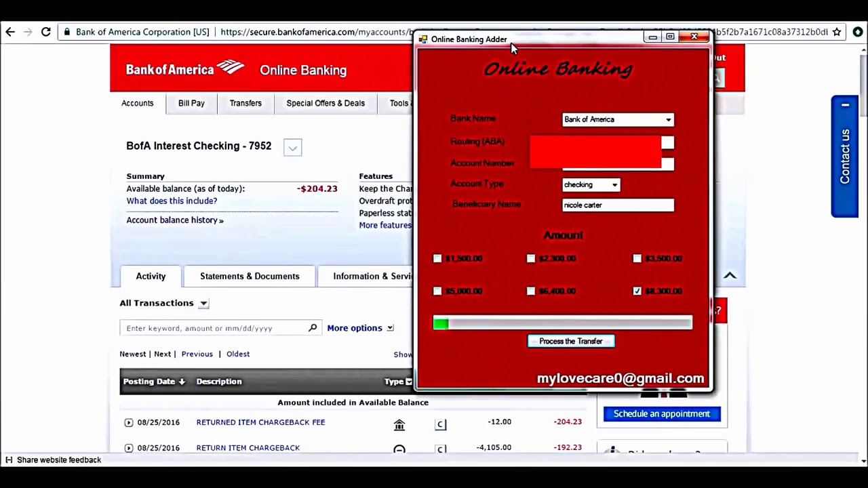Click page scrollbar down arrow
This screenshot has height=488, width=868.
(x=863, y=461)
